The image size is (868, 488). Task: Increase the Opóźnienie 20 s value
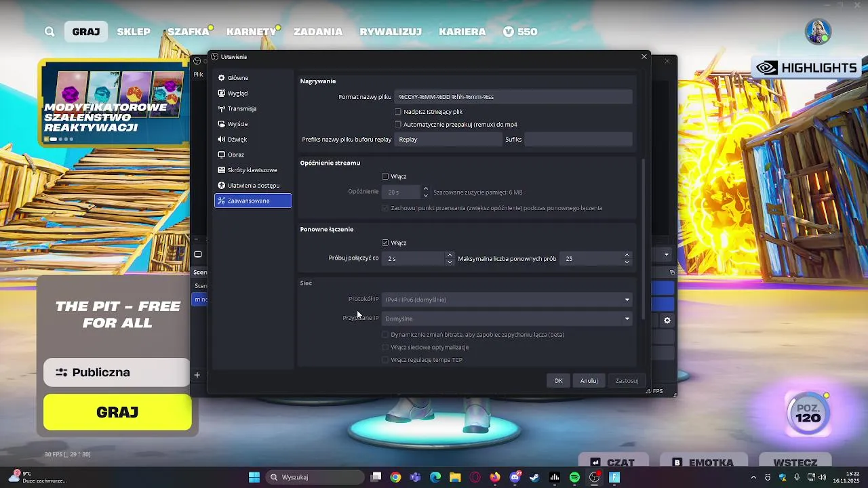click(425, 189)
